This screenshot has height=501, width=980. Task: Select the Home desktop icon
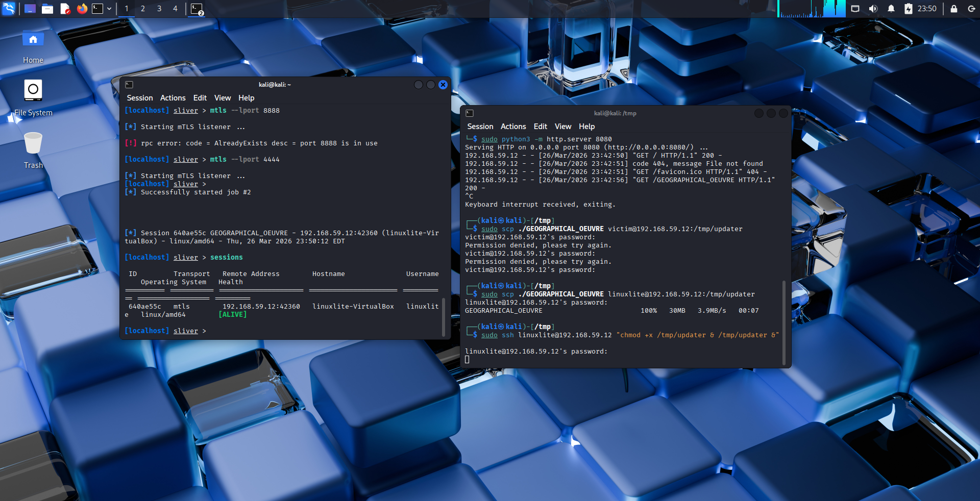[33, 47]
